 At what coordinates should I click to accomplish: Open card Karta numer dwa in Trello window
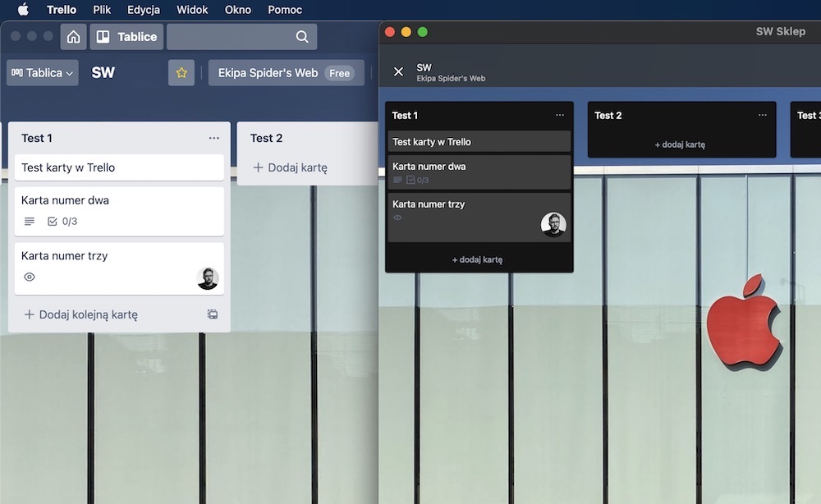pyautogui.click(x=119, y=211)
